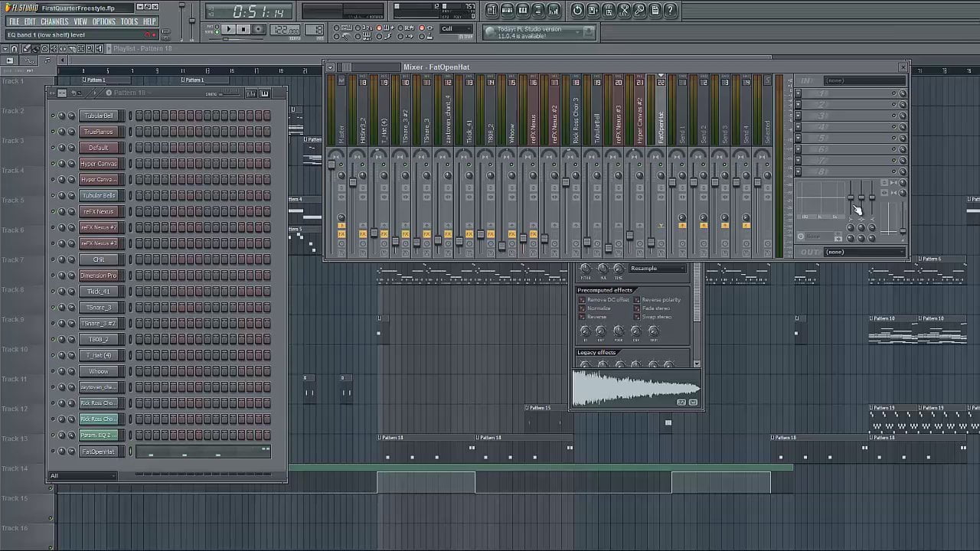The image size is (980, 551).
Task: Open the channel filter group 'All' dropdown
Action: pyautogui.click(x=83, y=476)
